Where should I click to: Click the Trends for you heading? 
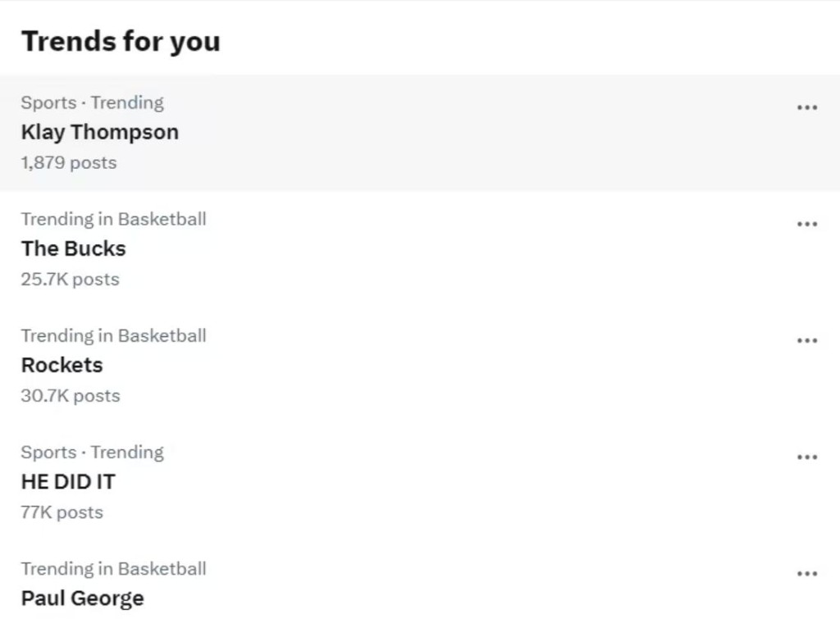[121, 41]
